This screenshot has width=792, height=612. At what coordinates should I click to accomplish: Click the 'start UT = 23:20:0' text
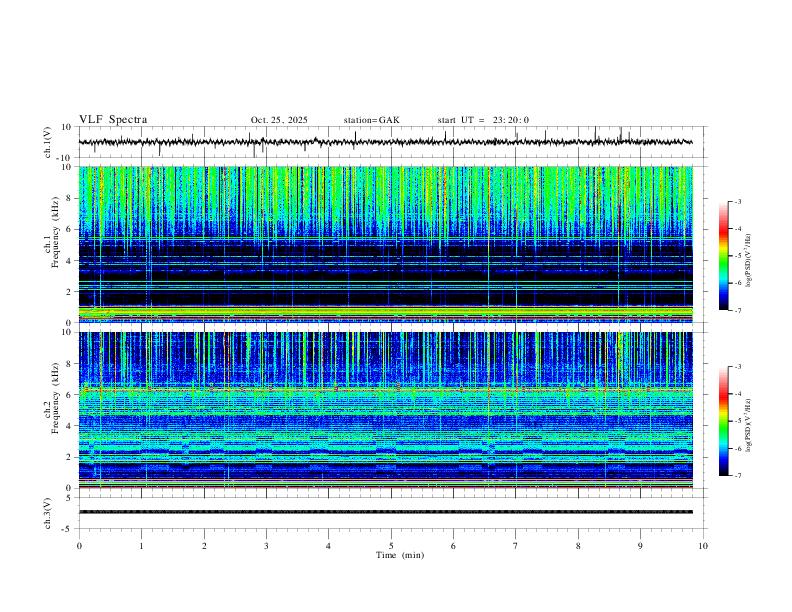[483, 120]
